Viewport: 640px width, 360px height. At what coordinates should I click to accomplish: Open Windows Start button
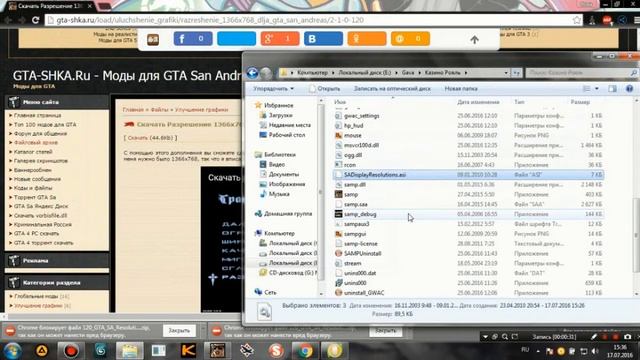click(13, 351)
